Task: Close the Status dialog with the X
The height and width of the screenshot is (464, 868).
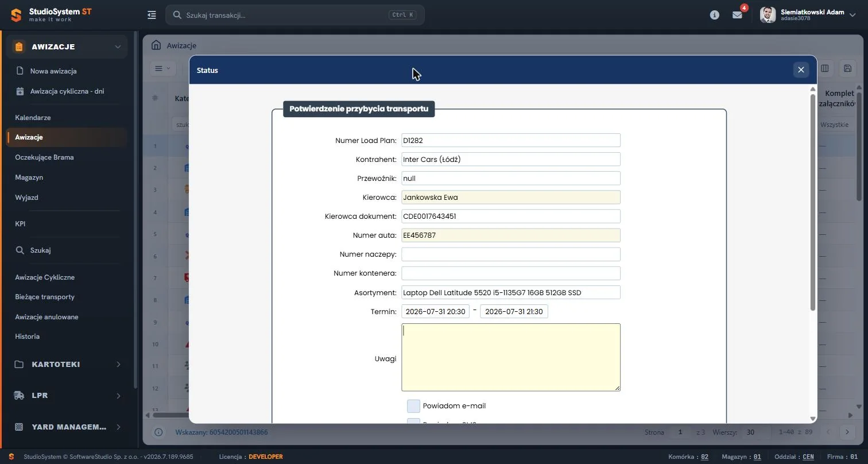Action: click(x=801, y=70)
